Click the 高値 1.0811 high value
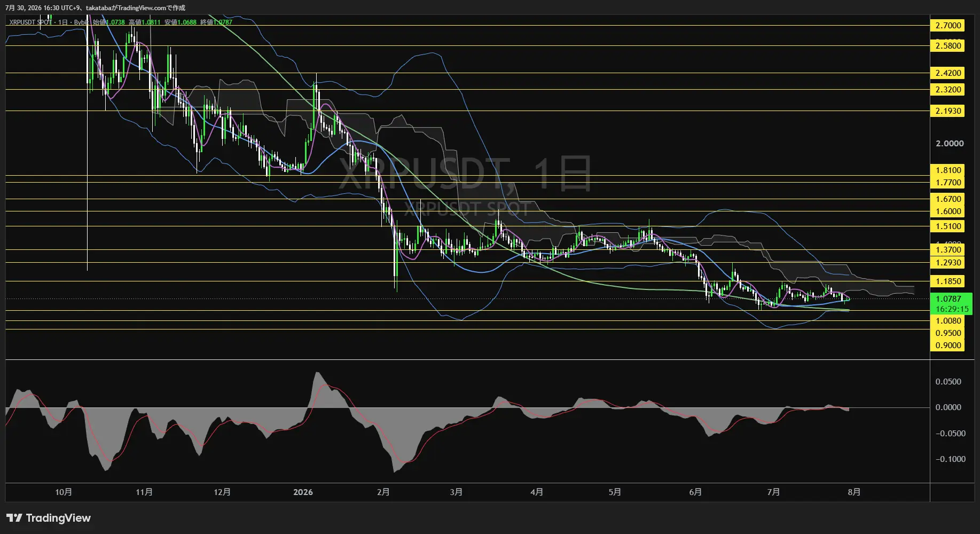The image size is (980, 534). [144, 22]
